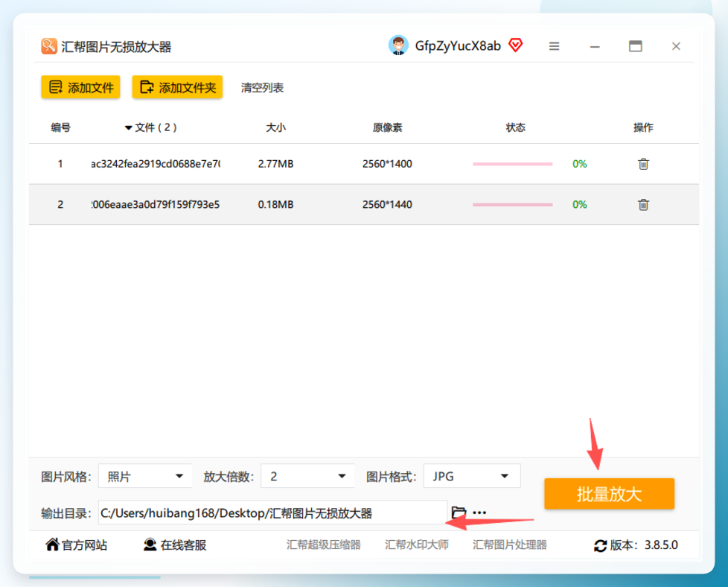Click the 大小 column header
728x587 pixels.
[x=275, y=127]
